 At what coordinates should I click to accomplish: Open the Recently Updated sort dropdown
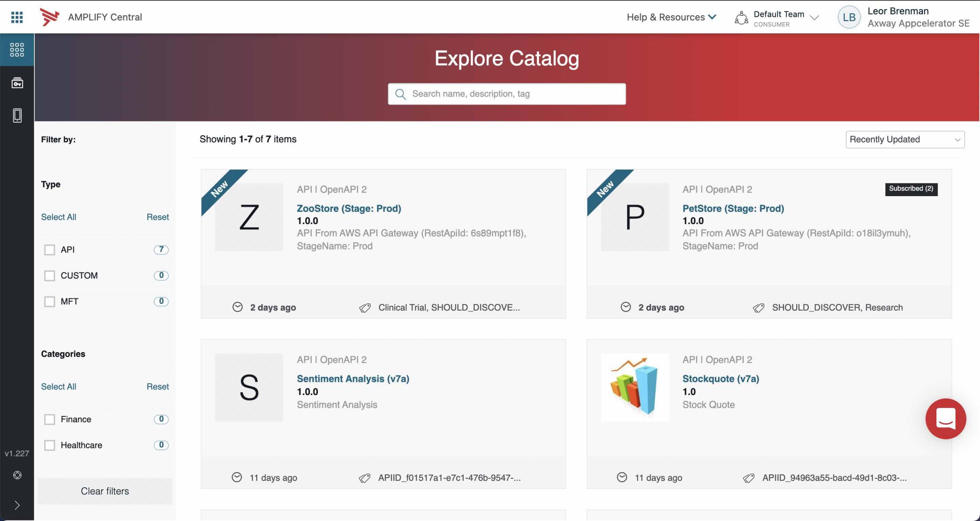coord(905,139)
